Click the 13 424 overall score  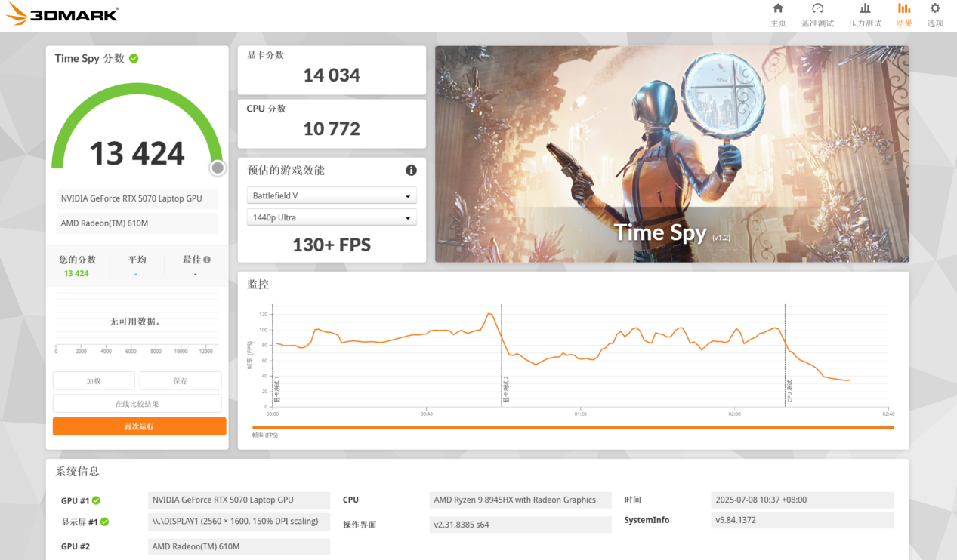coord(137,154)
